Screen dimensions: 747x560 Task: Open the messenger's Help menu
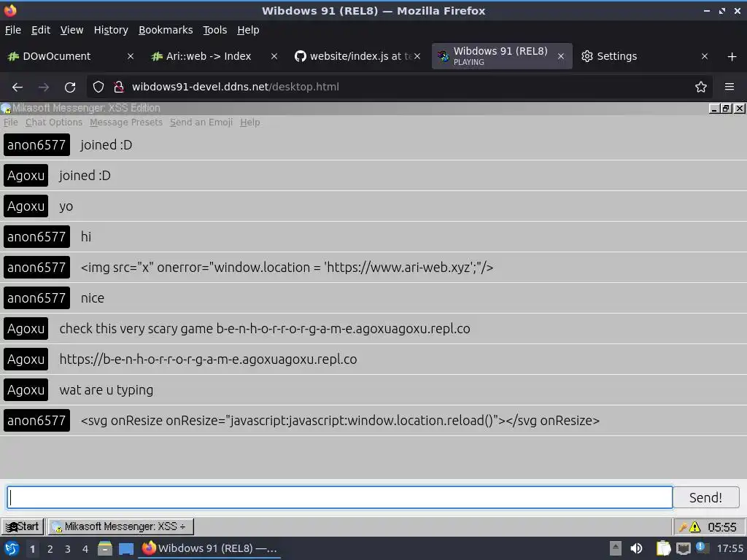pyautogui.click(x=250, y=122)
